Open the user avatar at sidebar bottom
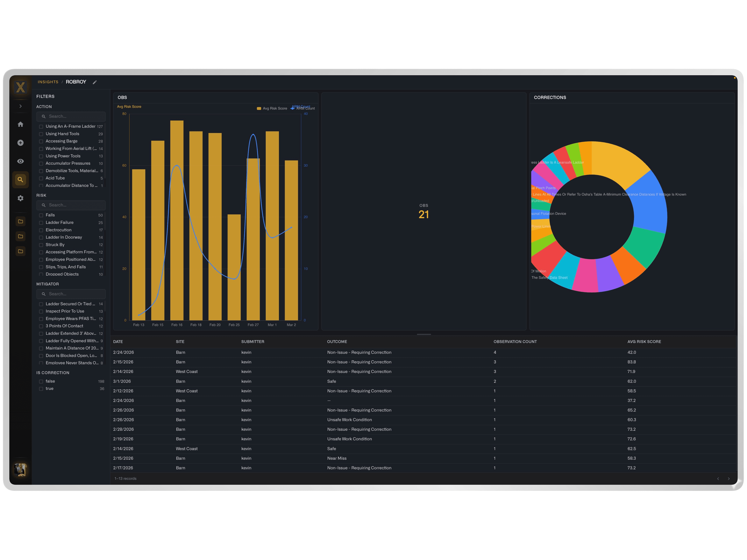Image resolution: width=747 pixels, height=560 pixels. 21,469
